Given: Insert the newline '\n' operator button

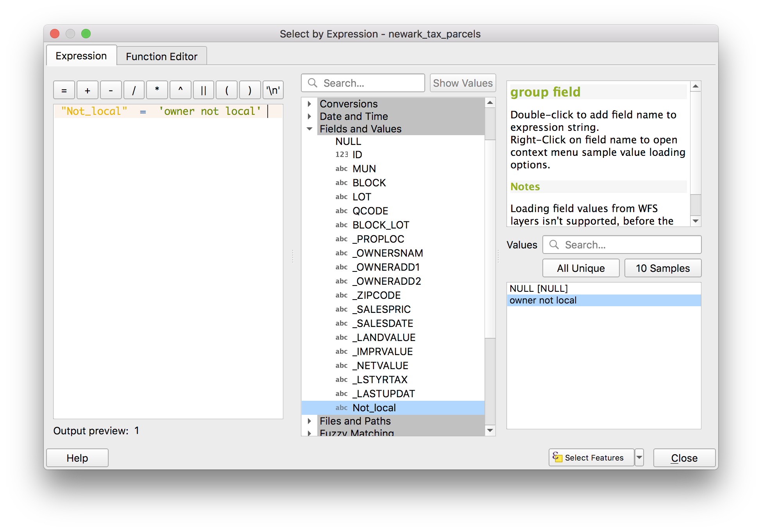Looking at the screenshot, I should tap(273, 90).
